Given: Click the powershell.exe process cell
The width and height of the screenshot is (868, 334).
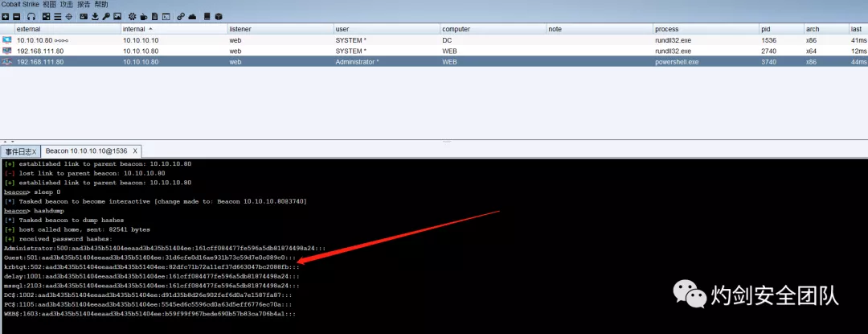Looking at the screenshot, I should tap(677, 62).
